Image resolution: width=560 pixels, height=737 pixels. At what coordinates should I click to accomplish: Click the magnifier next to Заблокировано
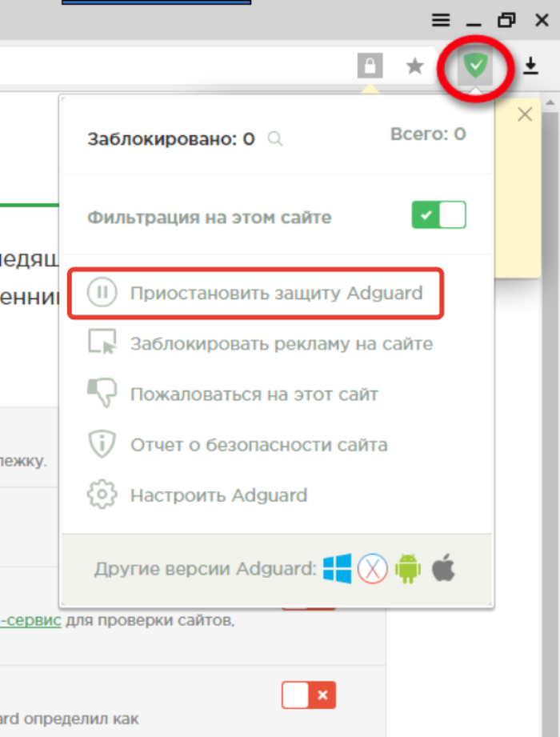[x=275, y=138]
